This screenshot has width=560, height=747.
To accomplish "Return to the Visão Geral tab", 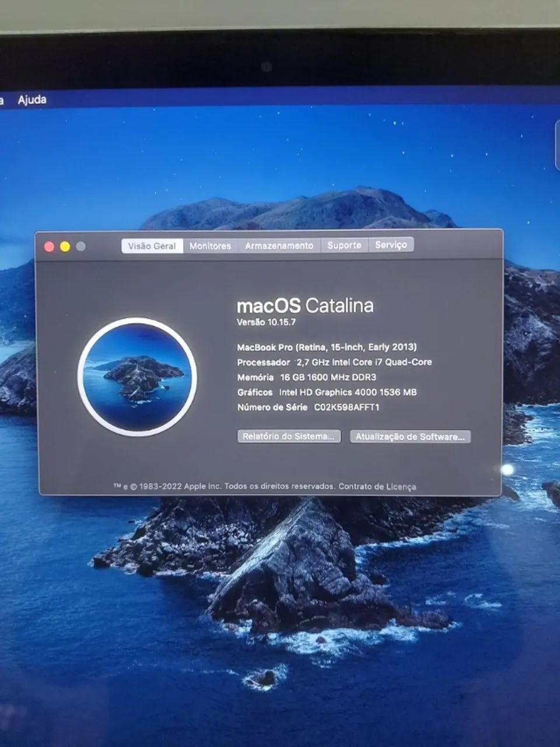I will pyautogui.click(x=152, y=246).
